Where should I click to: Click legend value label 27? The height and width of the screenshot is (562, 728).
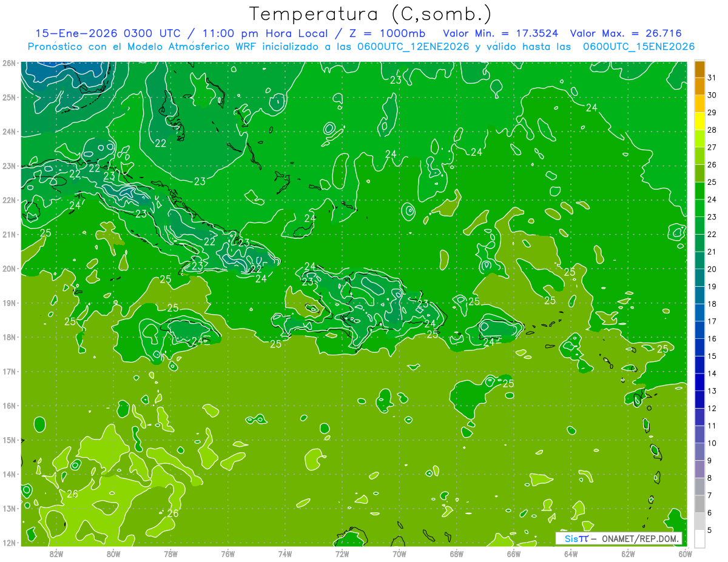712,147
